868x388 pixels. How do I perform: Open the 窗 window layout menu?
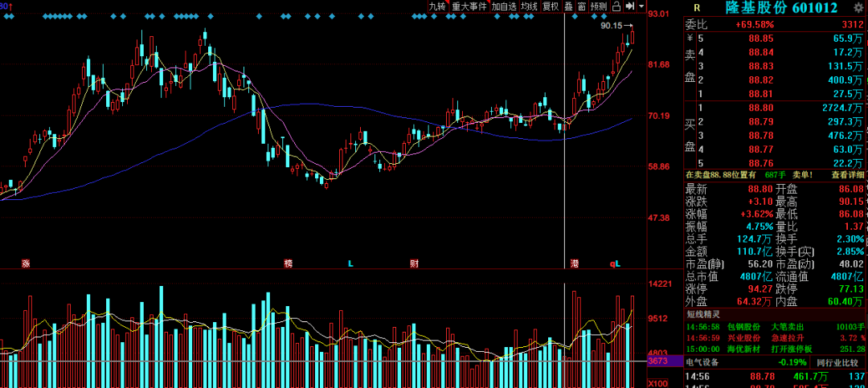tap(581, 6)
